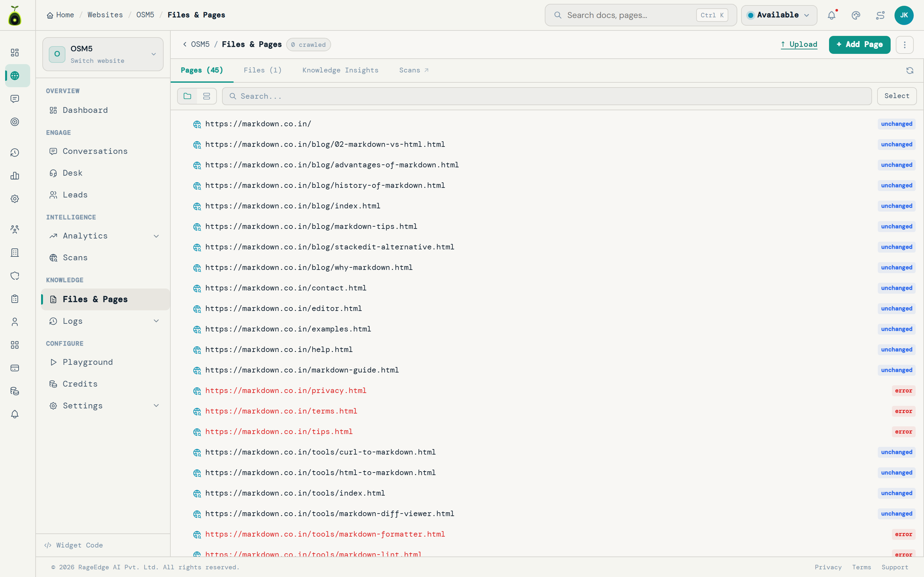Click the target icon in rail
The image size is (924, 577).
point(15,122)
